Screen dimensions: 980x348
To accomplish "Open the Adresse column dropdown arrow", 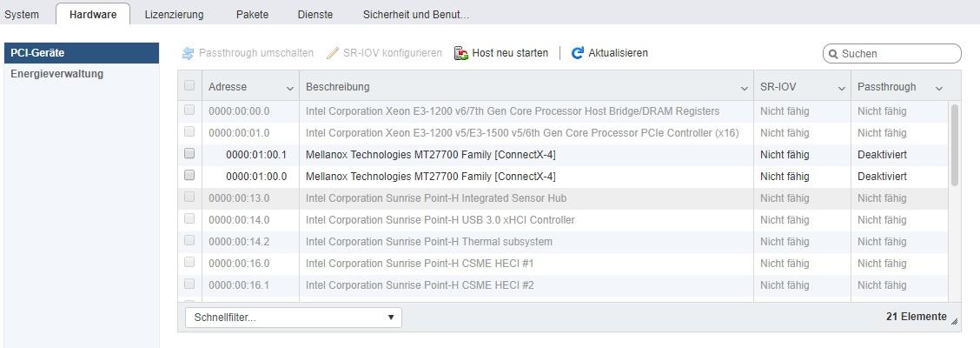I will coord(290,89).
